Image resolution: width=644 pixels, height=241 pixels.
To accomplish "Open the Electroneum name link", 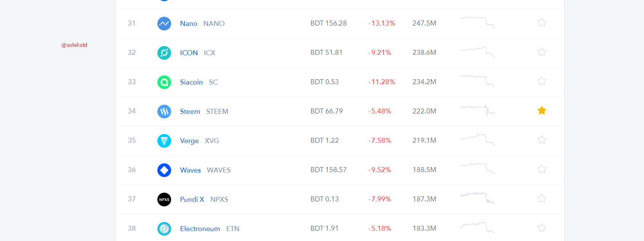I will tap(200, 229).
